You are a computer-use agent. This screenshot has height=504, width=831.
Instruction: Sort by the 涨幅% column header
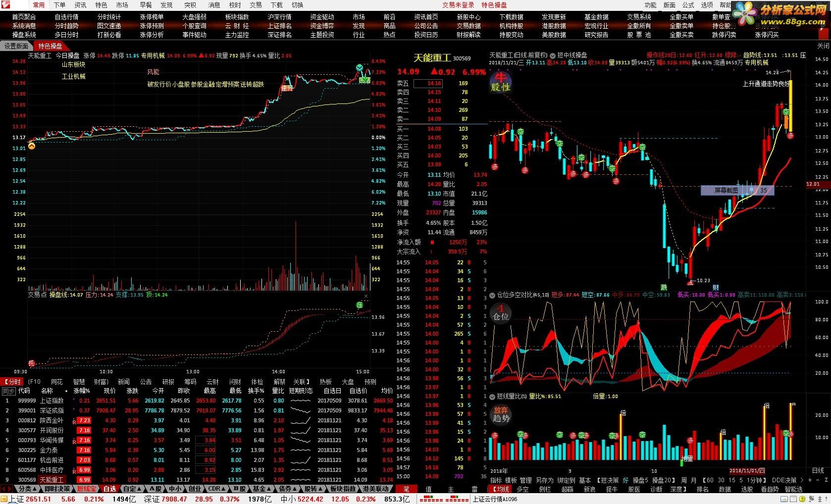(x=82, y=391)
